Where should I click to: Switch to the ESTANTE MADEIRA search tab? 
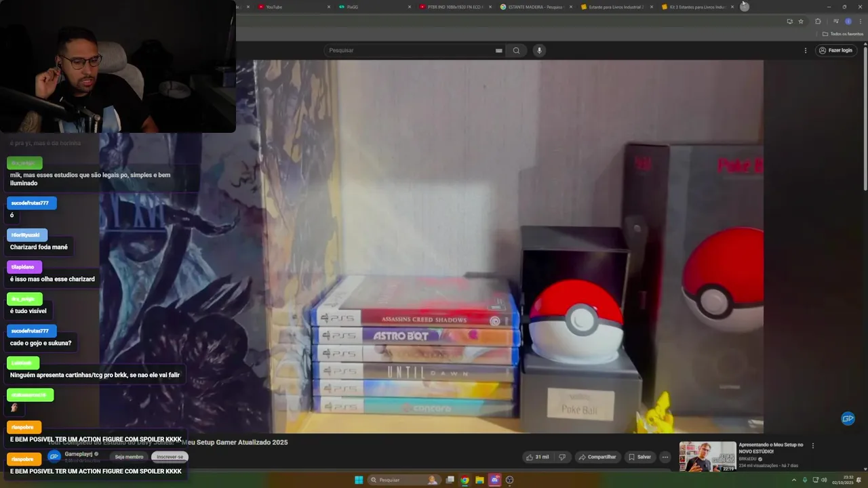536,7
